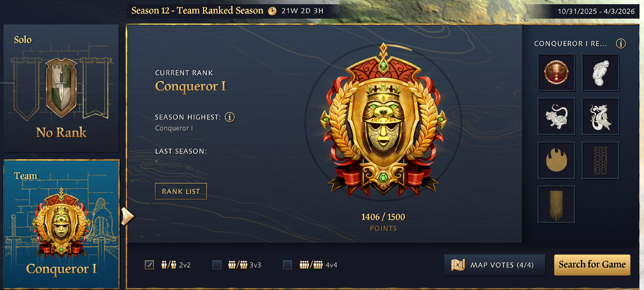Open Map Votes (4/4)
Viewport: 644px width, 290px height.
[495, 265]
